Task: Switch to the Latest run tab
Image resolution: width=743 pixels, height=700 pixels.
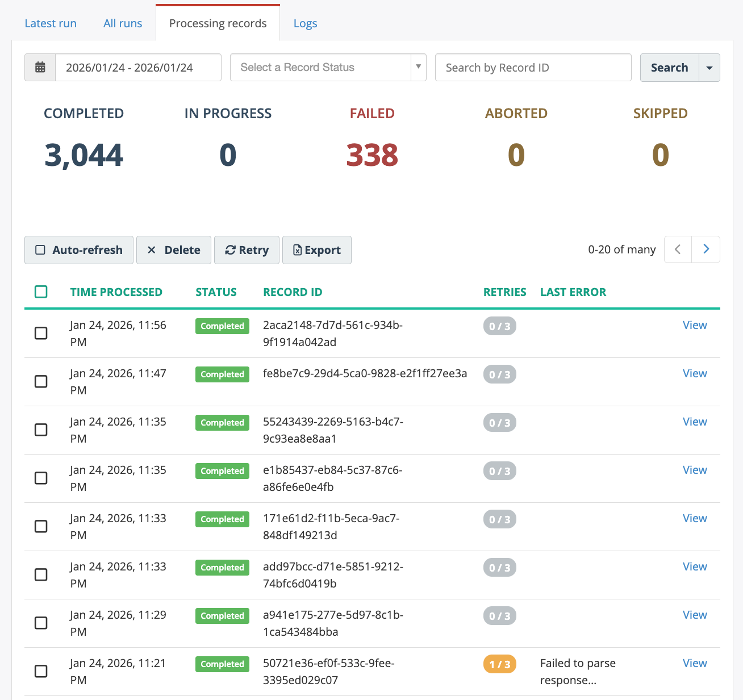Action: point(51,23)
